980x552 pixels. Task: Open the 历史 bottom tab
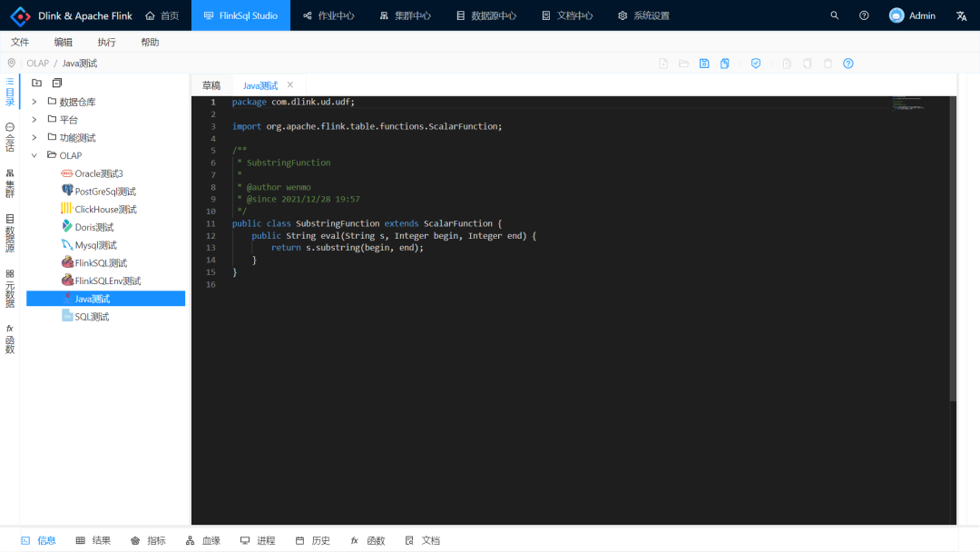tap(312, 541)
